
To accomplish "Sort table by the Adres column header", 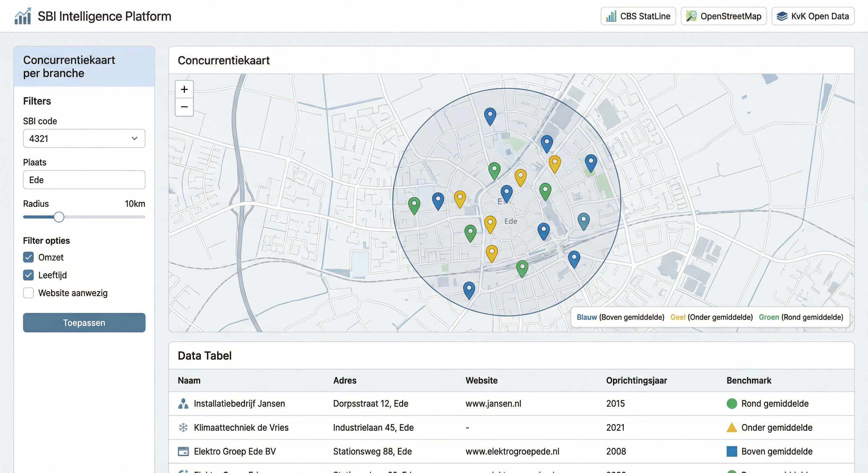I will point(345,380).
